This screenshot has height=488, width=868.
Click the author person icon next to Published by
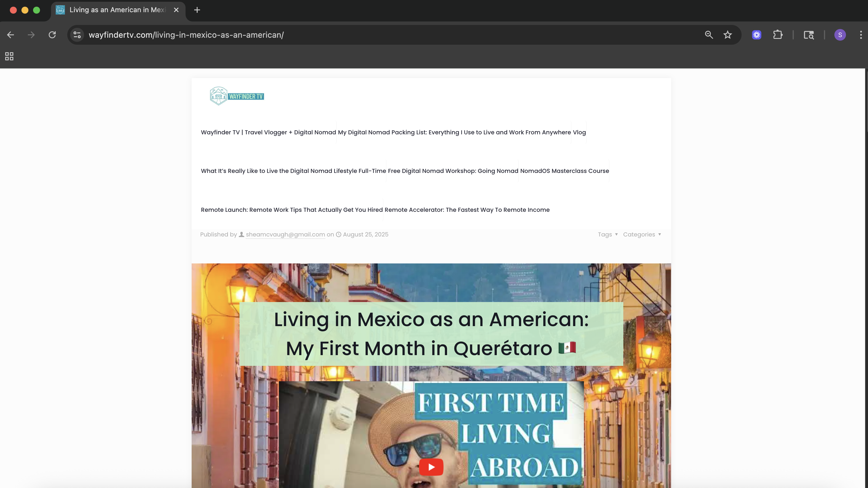coord(241,234)
